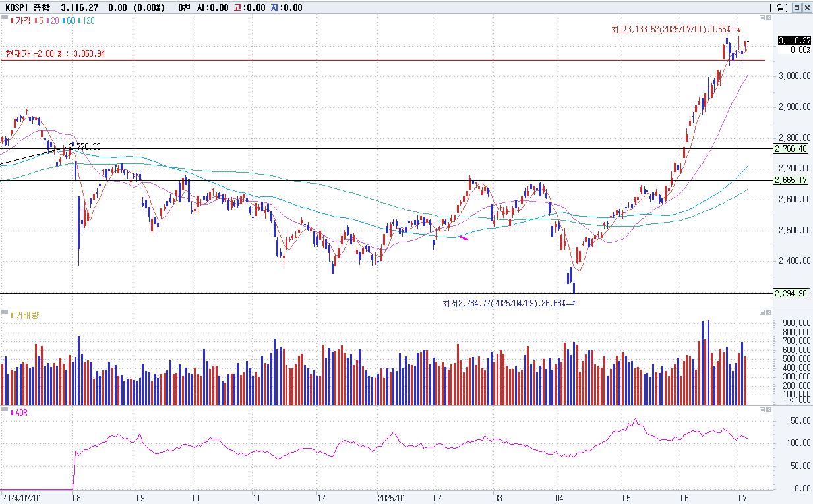This screenshot has width=813, height=504.
Task: Select the 20-day moving average legend
Action: pyautogui.click(x=53, y=20)
